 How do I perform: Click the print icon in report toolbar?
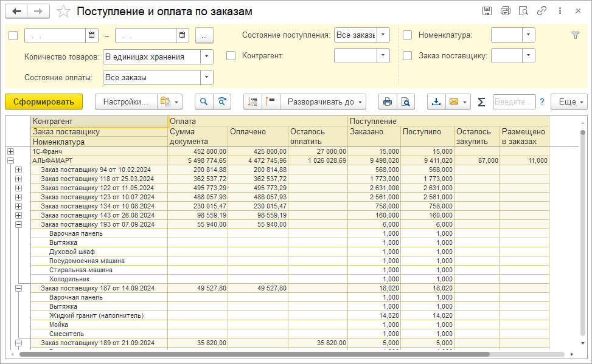tap(386, 102)
